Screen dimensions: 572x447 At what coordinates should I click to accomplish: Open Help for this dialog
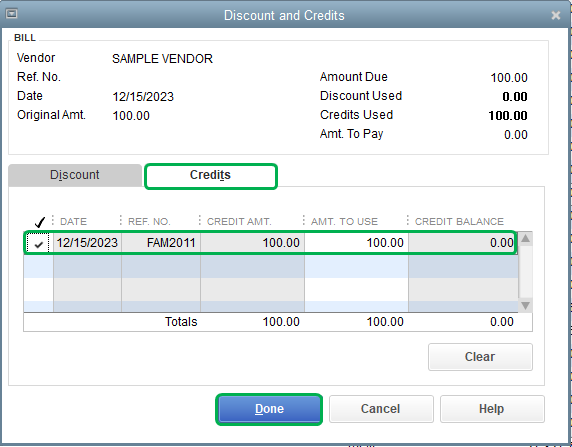(x=492, y=409)
